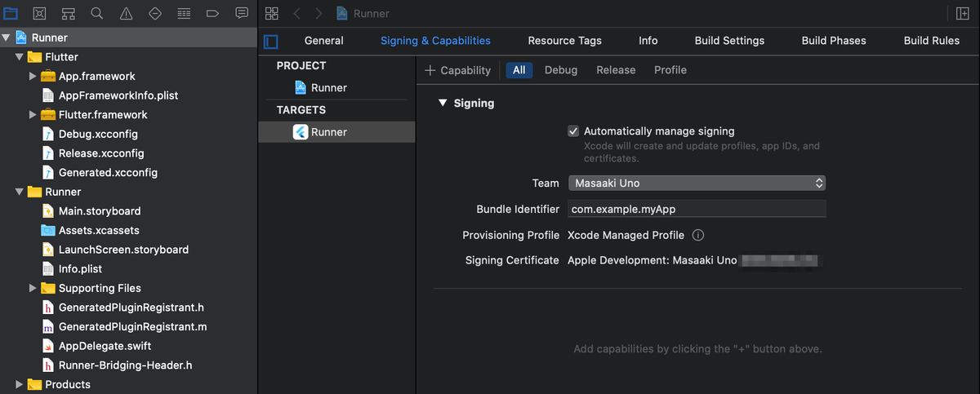
Task: Select the Debug configuration filter
Action: pos(561,70)
